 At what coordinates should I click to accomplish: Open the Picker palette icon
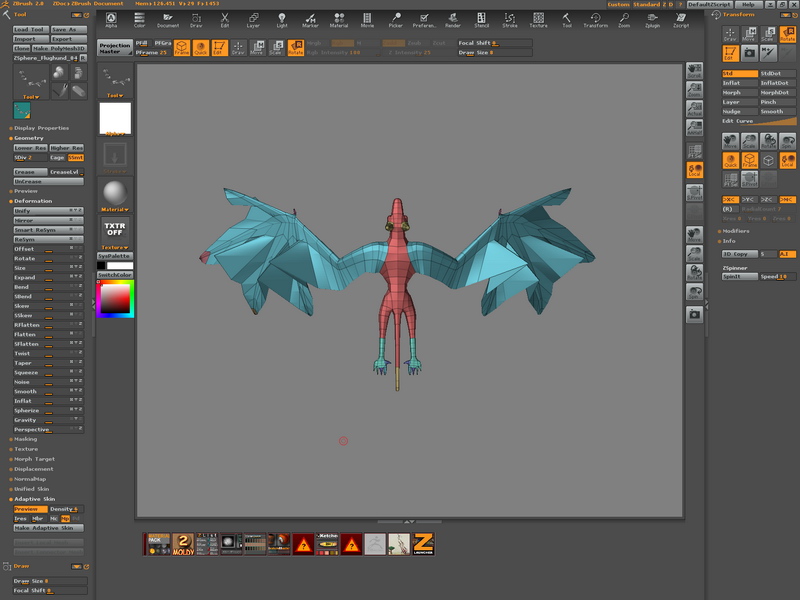tap(395, 19)
